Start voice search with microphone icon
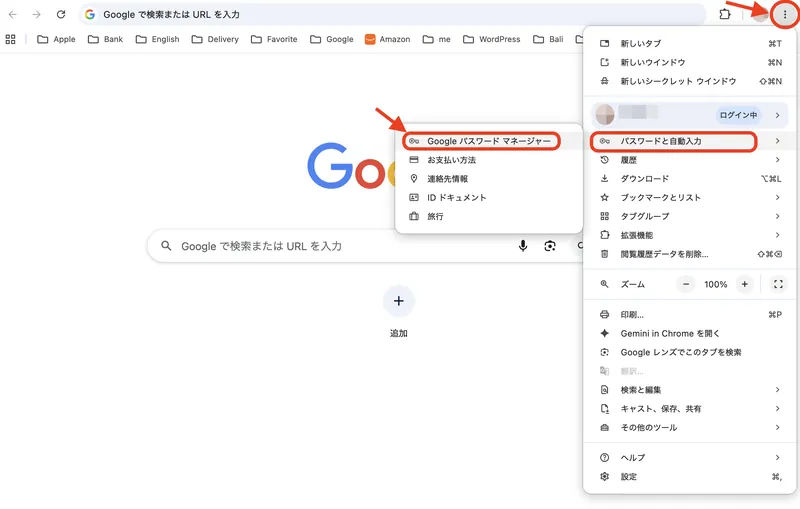The height and width of the screenshot is (509, 800). coord(523,246)
